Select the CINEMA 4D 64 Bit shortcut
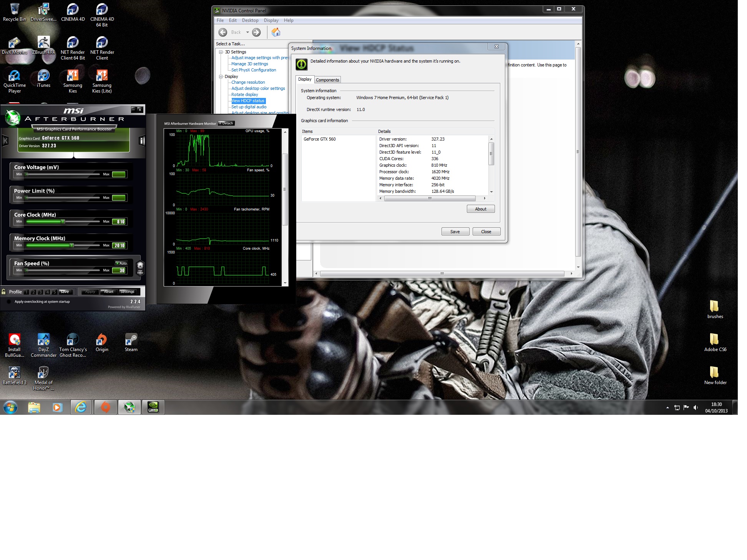This screenshot has height=560, width=747. pos(102,15)
